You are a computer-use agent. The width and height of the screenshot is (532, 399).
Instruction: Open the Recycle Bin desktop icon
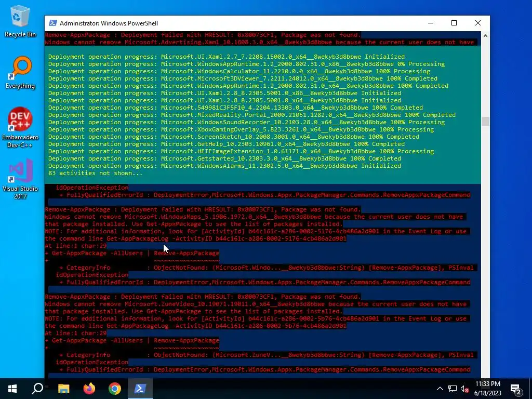(20, 21)
